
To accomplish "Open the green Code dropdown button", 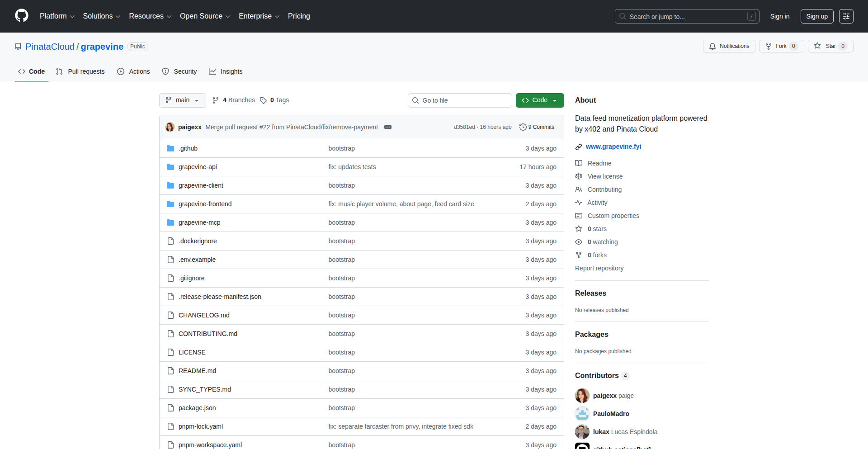I will pos(540,100).
